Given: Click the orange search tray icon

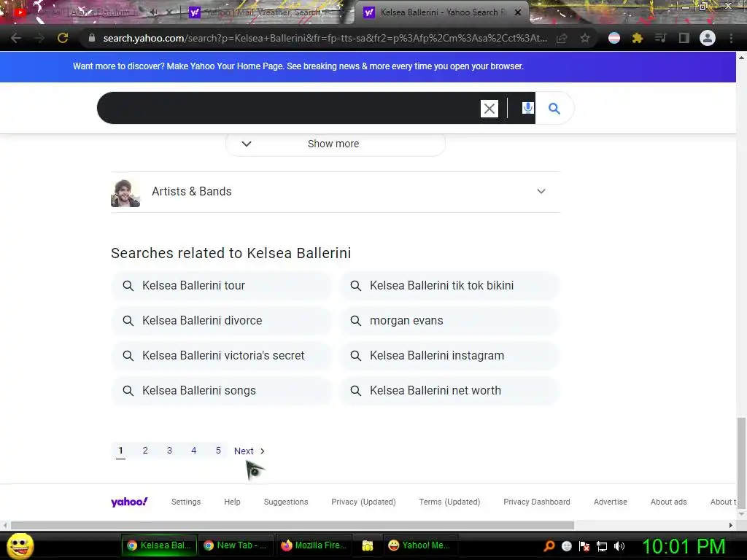Looking at the screenshot, I should point(549,546).
